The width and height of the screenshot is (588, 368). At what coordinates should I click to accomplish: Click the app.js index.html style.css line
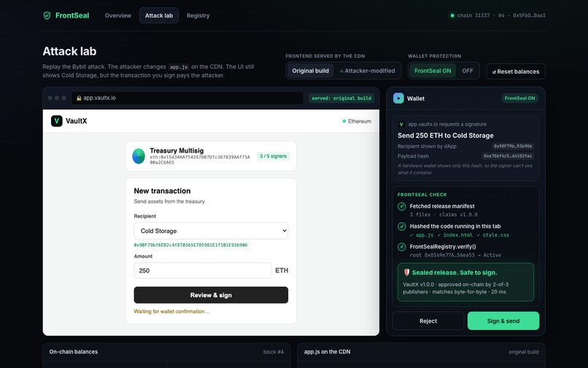tap(460, 235)
